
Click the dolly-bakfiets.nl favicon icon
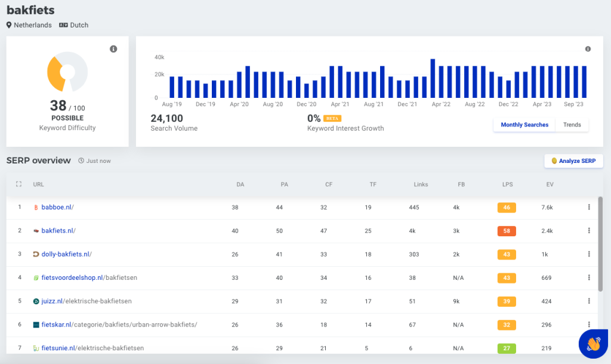(x=36, y=254)
